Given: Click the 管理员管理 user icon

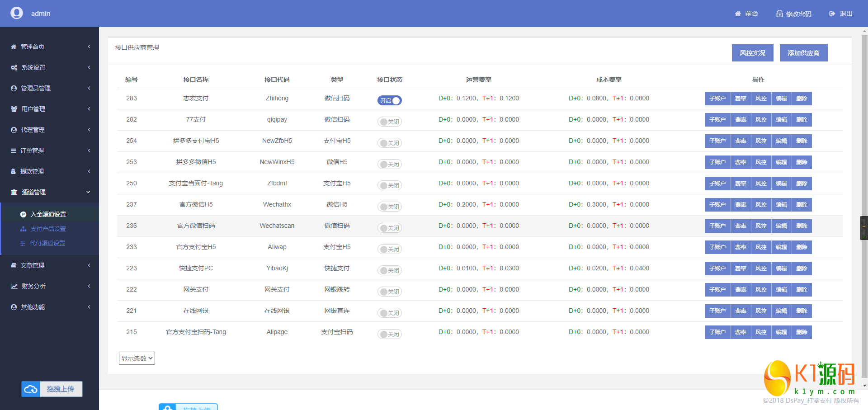Looking at the screenshot, I should [14, 88].
